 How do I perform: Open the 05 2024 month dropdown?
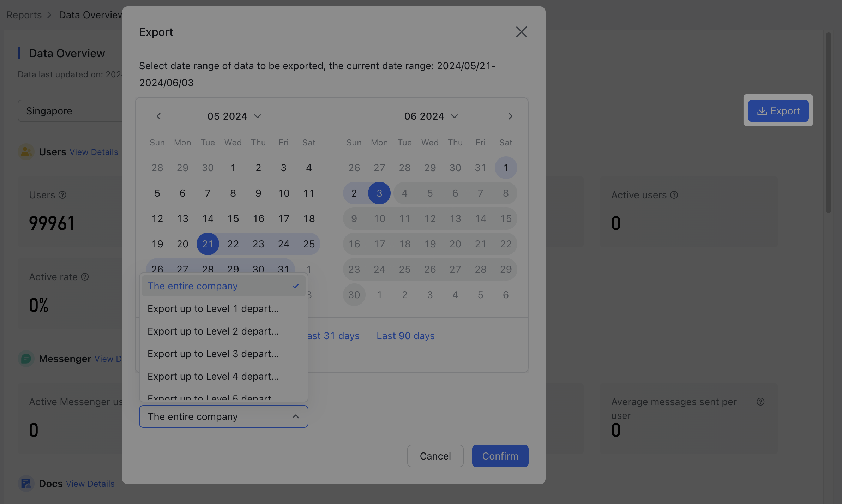point(234,116)
